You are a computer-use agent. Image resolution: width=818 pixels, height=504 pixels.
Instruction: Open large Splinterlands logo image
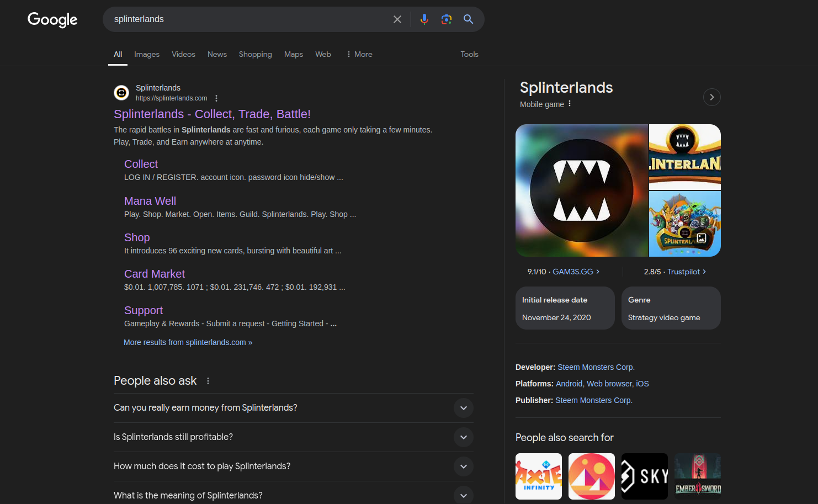(x=582, y=190)
